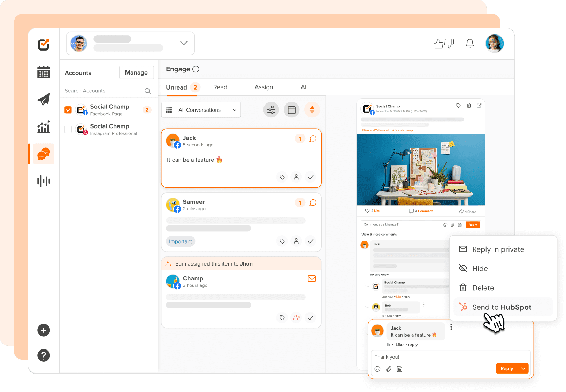Insert an emoji into the Thank you reply
The height and width of the screenshot is (392, 566).
pos(377,369)
